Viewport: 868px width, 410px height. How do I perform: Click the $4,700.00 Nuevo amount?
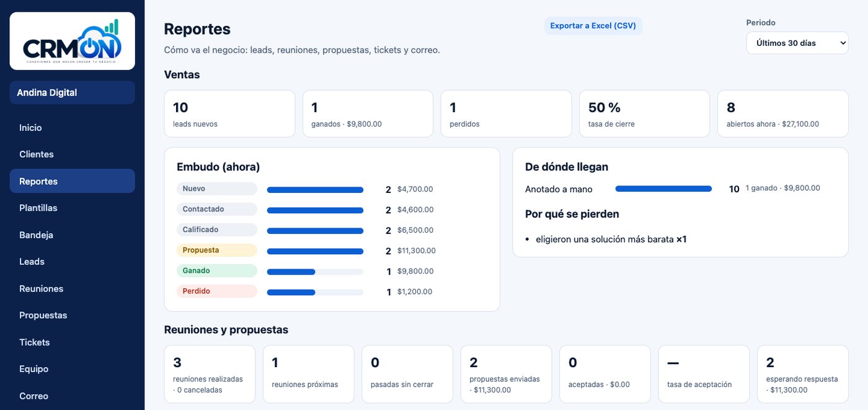tap(415, 189)
